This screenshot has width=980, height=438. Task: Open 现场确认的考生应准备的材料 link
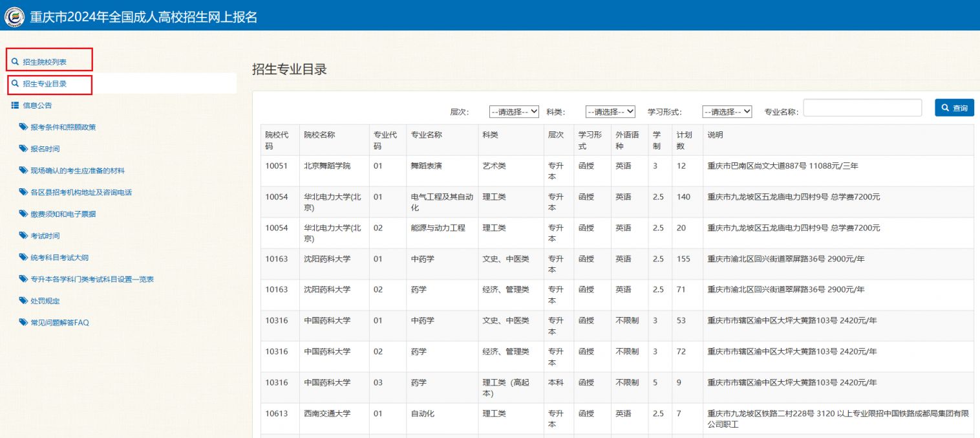(x=78, y=171)
